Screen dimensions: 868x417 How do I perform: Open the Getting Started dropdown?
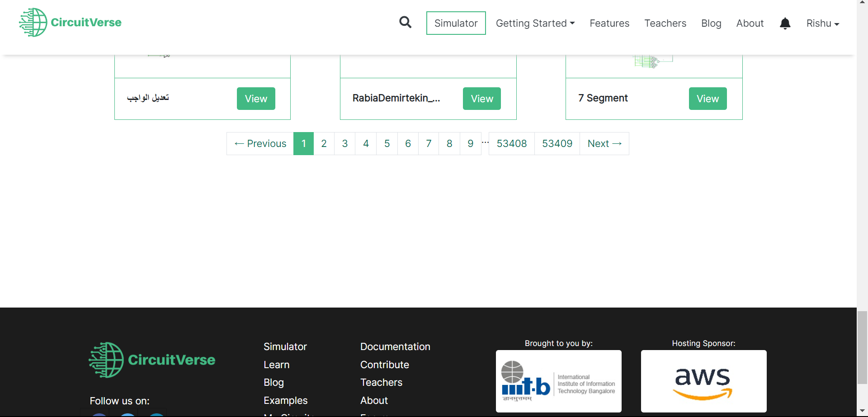click(x=535, y=23)
